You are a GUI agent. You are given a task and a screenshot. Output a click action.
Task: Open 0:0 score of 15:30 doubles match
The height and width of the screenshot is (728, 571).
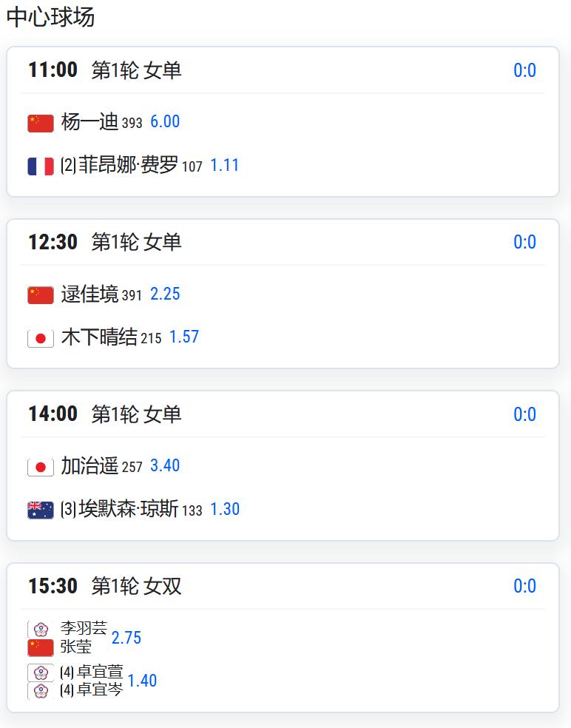coord(524,586)
